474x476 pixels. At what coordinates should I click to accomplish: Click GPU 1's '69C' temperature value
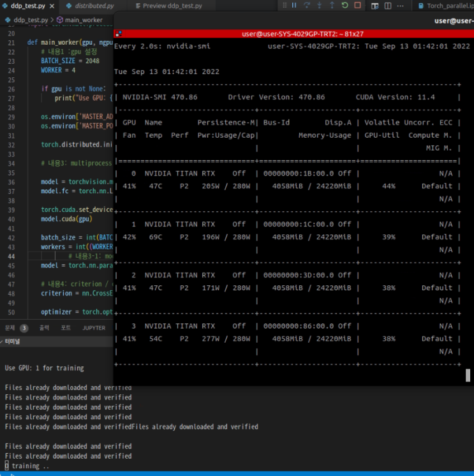(156, 237)
